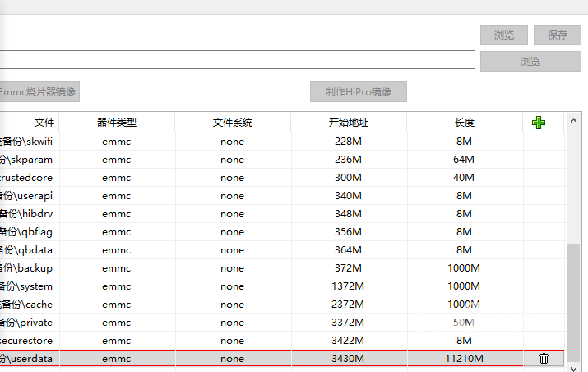Viewport: 588px width, 372px height.
Task: Click start address 236M cell
Action: coord(349,160)
